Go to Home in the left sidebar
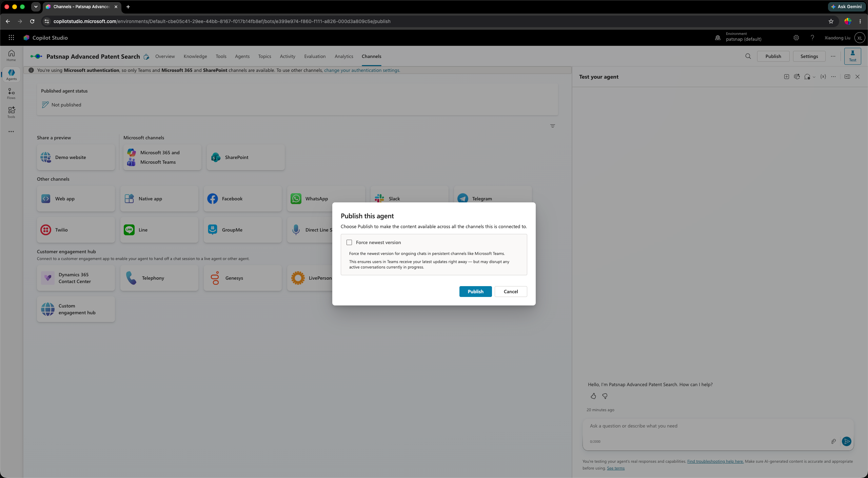The height and width of the screenshot is (478, 868). click(11, 56)
